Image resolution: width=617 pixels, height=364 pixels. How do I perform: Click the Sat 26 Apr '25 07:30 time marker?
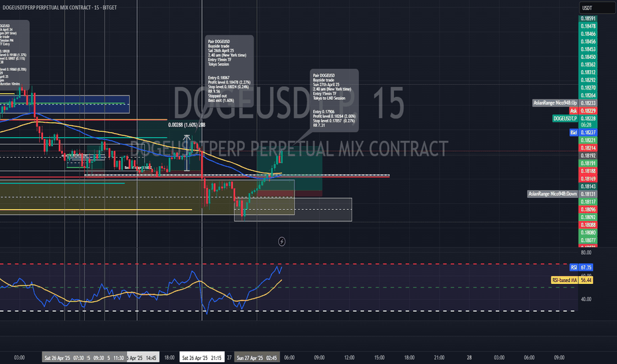tap(64, 357)
